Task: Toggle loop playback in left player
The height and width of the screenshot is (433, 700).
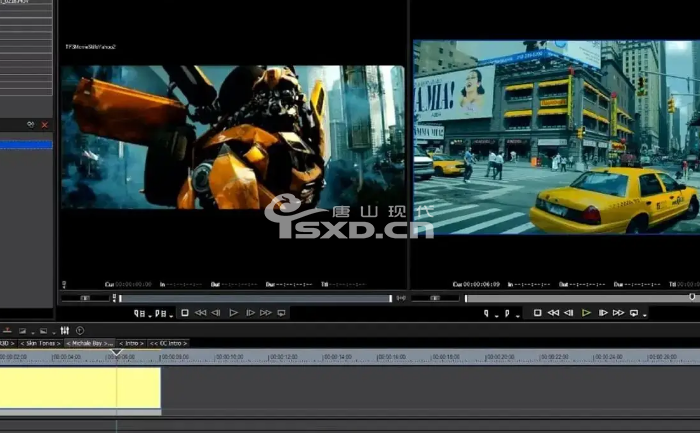Action: point(281,313)
